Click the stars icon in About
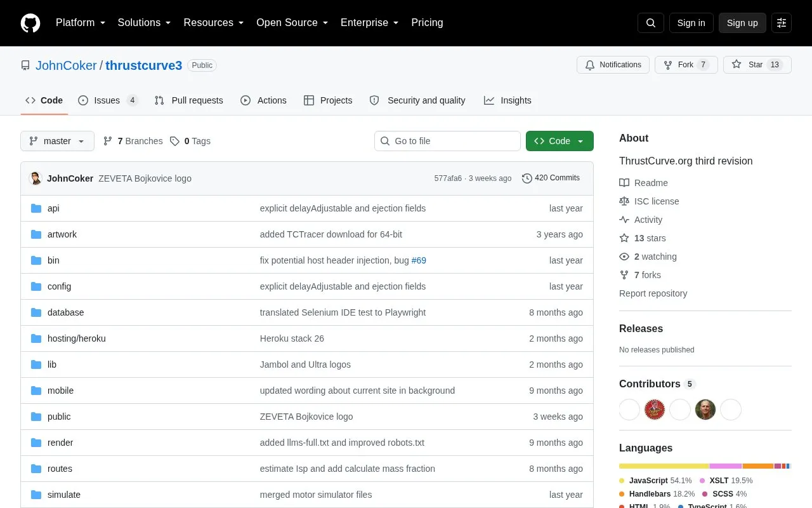 tap(624, 238)
